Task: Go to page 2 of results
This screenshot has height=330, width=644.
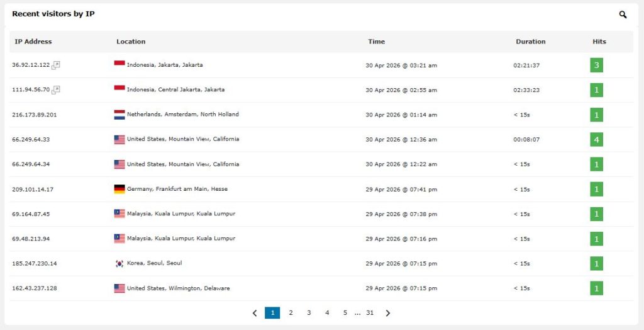Action: pyautogui.click(x=291, y=313)
